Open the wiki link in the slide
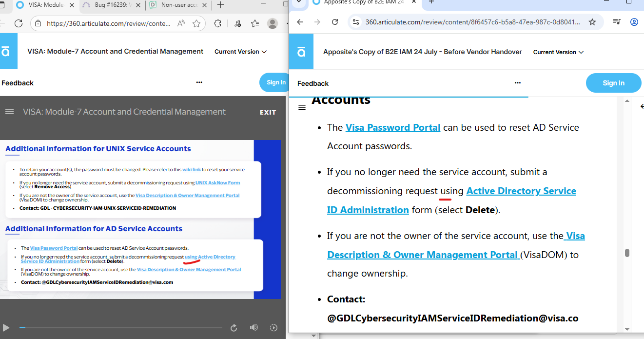The height and width of the screenshot is (339, 644). [x=192, y=170]
